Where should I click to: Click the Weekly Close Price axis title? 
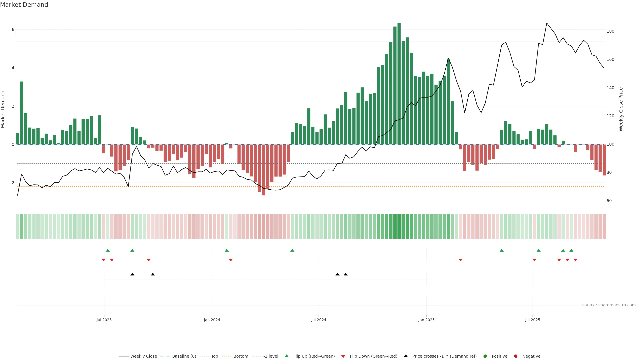click(x=621, y=109)
